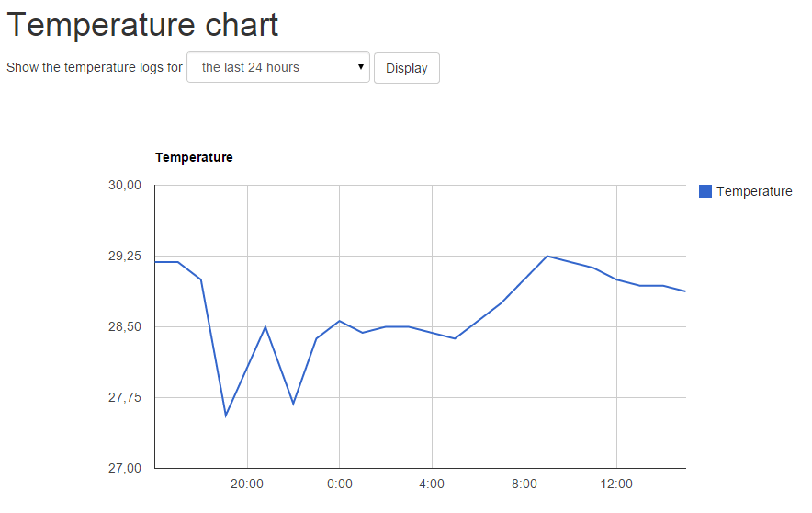Image resolution: width=812 pixels, height=513 pixels.
Task: Click the 'Show the temperature logs for' label
Action: pos(95,67)
